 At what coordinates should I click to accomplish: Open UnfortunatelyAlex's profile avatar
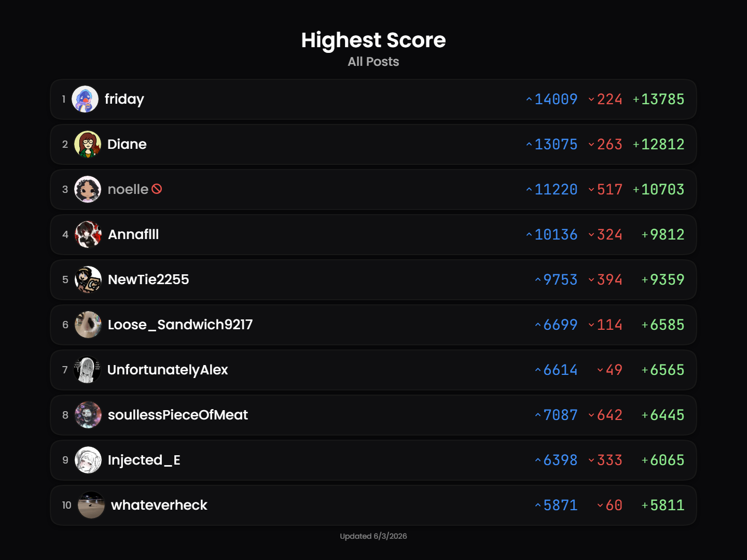click(88, 370)
